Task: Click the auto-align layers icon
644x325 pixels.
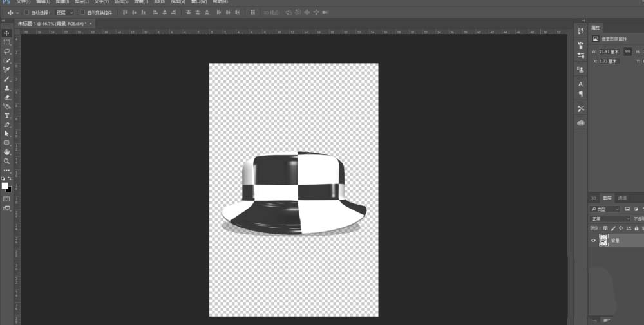Action: [x=252, y=12]
